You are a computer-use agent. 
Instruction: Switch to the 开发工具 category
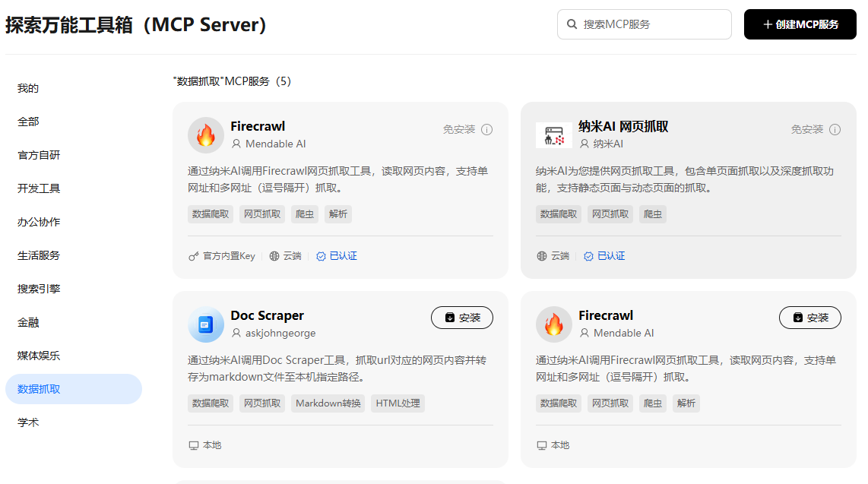tap(39, 188)
